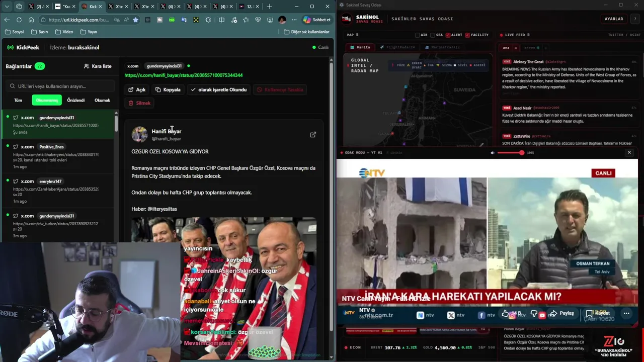Image resolution: width=644 pixels, height=362 pixels.
Task: Open the dw_turkce link row by gundemyayincisi31
Action: pos(58,225)
